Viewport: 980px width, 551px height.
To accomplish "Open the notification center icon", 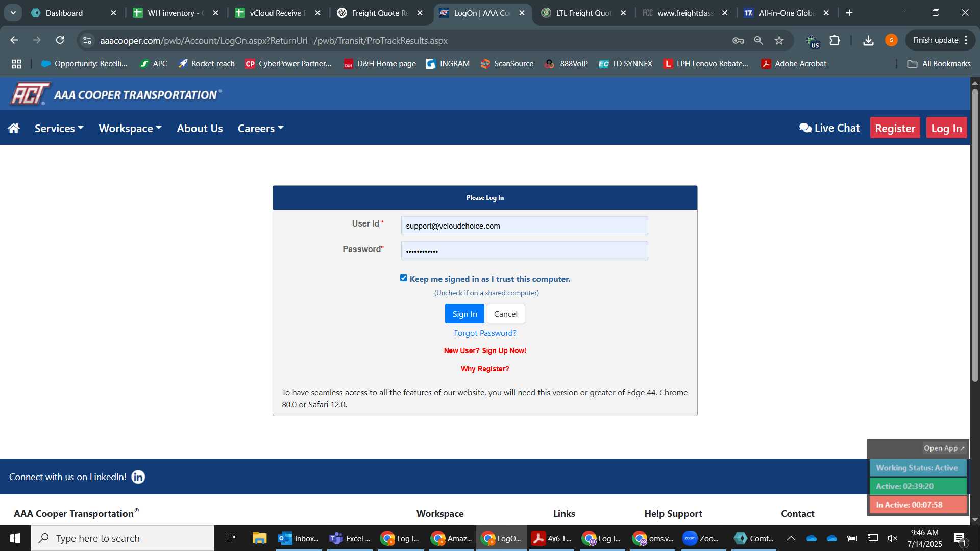I will point(960,538).
